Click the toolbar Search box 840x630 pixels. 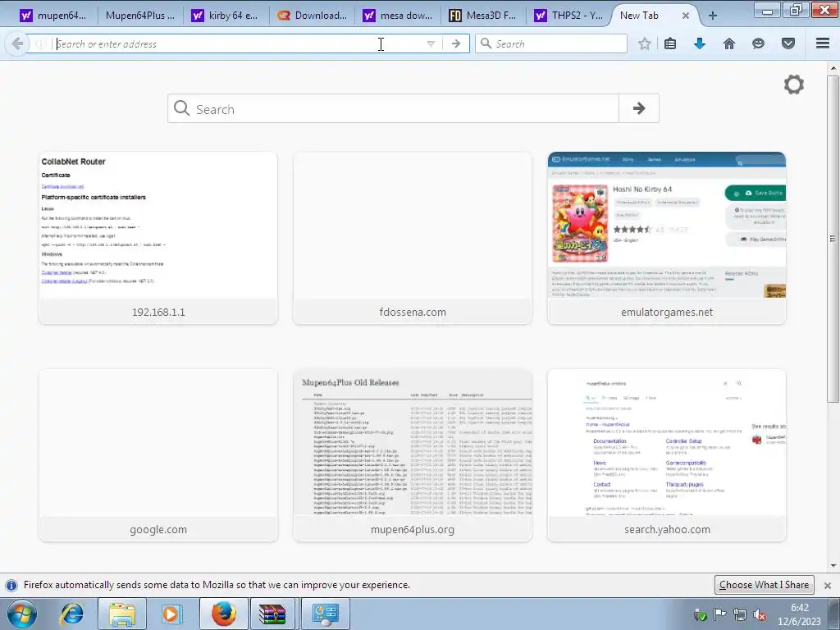(x=551, y=44)
